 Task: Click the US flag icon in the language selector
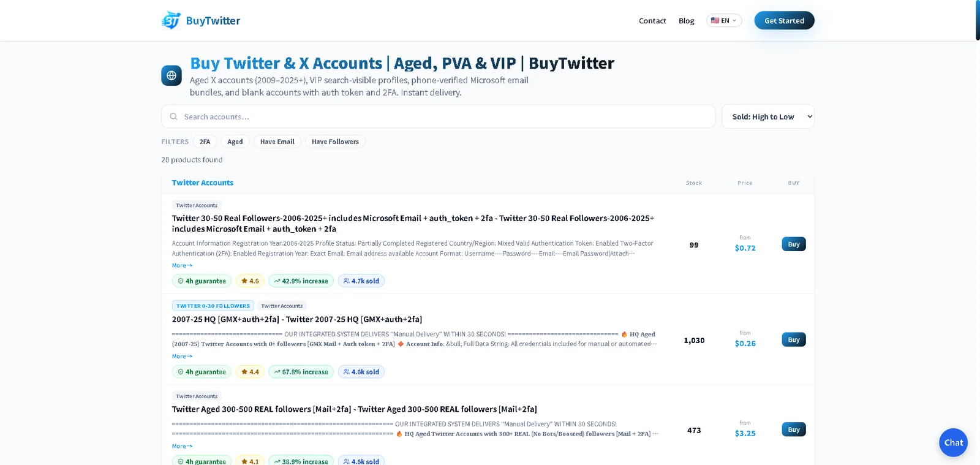coord(715,20)
